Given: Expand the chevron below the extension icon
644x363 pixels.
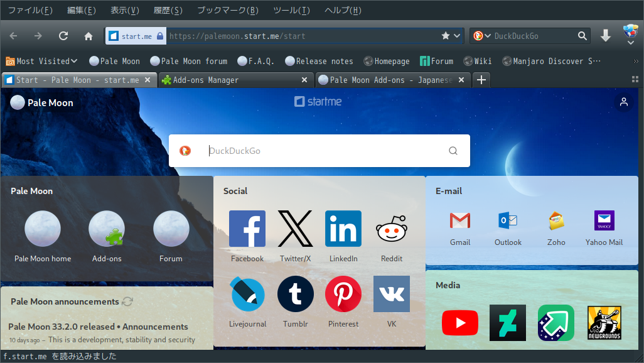Looking at the screenshot, I should click(x=630, y=43).
